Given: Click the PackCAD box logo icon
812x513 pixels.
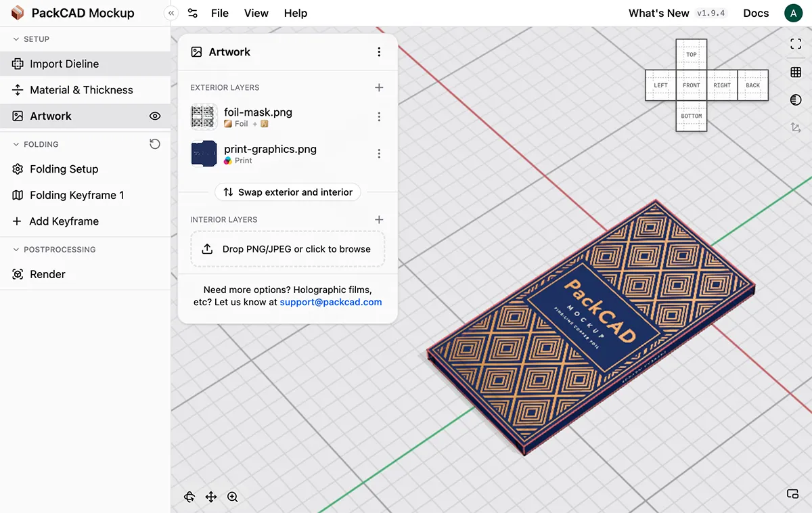Looking at the screenshot, I should [x=18, y=13].
